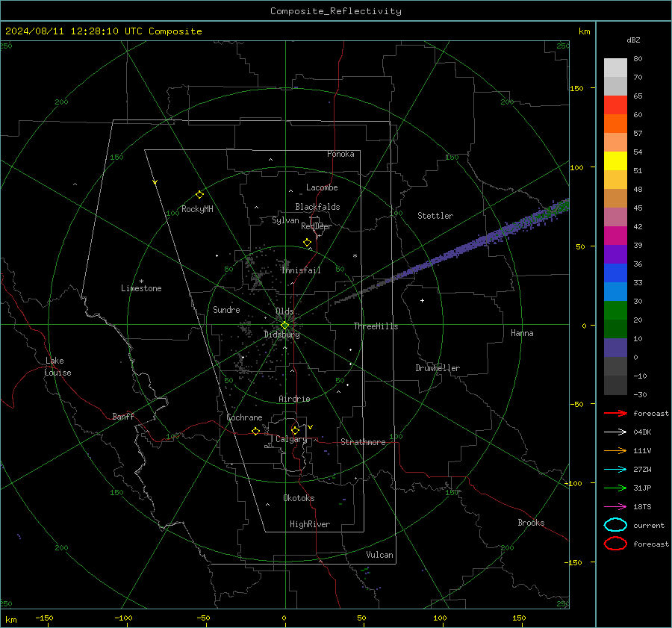Select the yellow diamond marker below RedDeer
Screen dimensions: 672x628
[307, 243]
